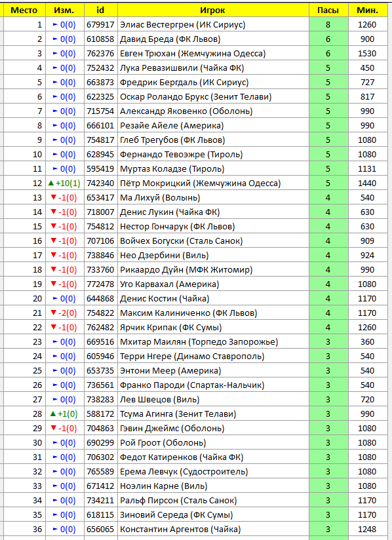Click red down arrow beside Ма Лихуй
The width and height of the screenshot is (392, 540).
[53, 197]
